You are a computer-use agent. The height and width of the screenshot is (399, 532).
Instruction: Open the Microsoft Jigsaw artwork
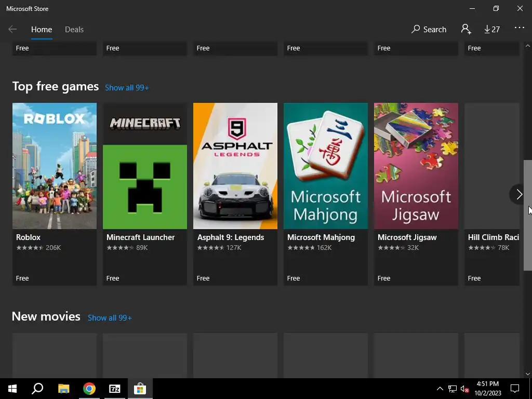tap(416, 166)
